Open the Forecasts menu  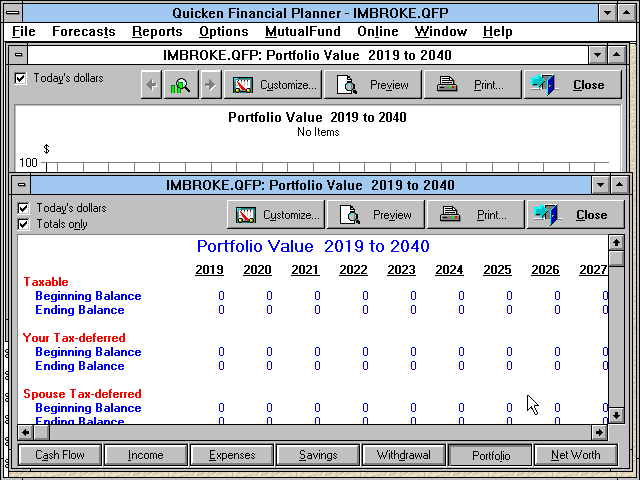point(84,31)
